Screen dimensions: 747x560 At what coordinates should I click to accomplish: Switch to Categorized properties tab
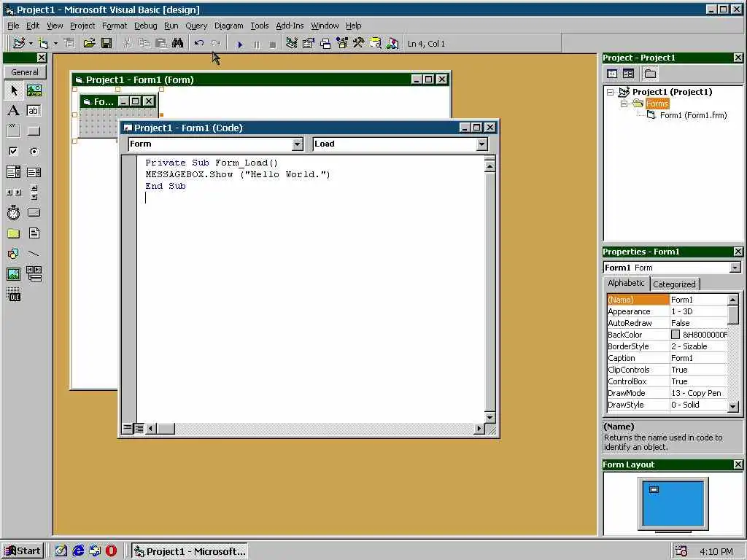[x=674, y=284]
